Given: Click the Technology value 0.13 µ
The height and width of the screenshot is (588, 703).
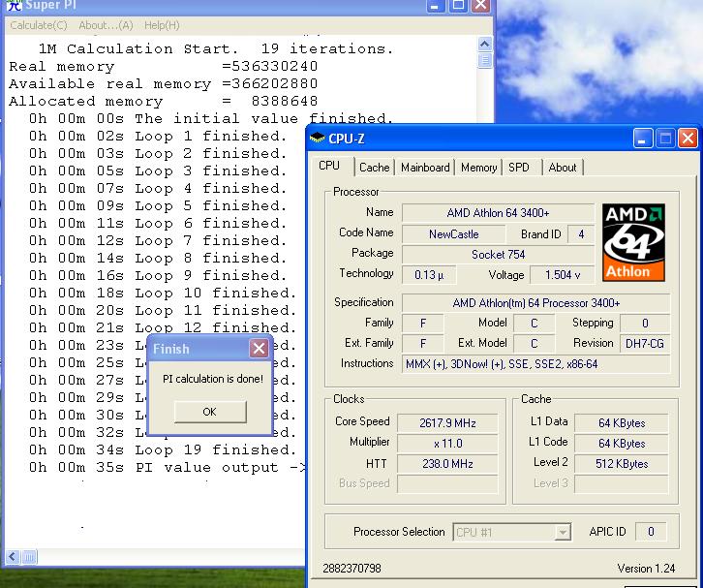Looking at the screenshot, I should [x=429, y=275].
